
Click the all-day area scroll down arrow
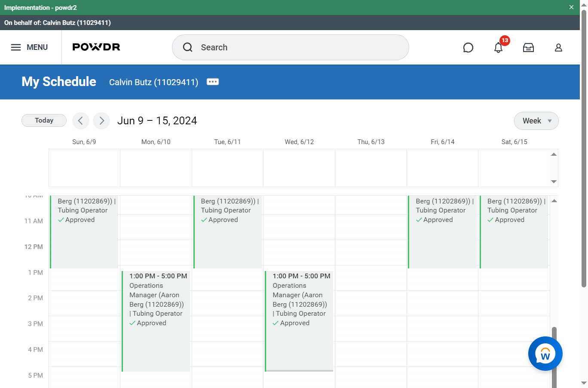coord(554,182)
